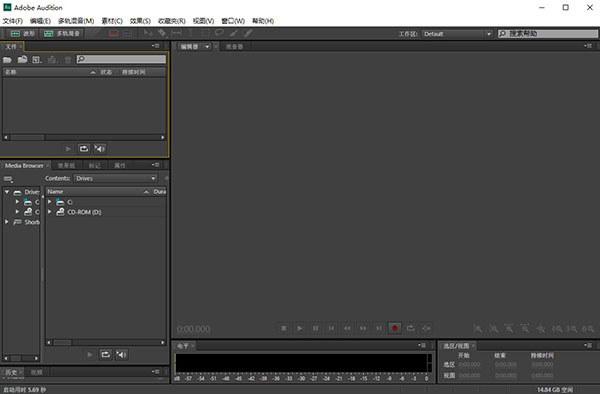Open the Contents Drives dropdown

(116, 178)
